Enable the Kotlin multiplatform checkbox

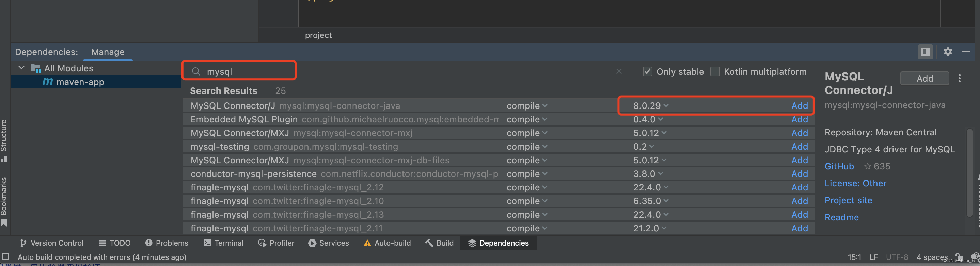[x=715, y=71]
